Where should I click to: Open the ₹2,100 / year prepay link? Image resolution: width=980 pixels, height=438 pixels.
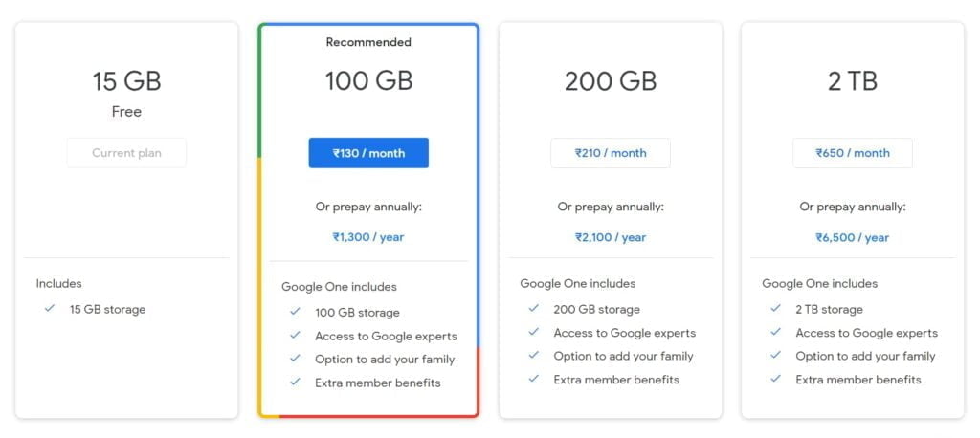pyautogui.click(x=611, y=237)
